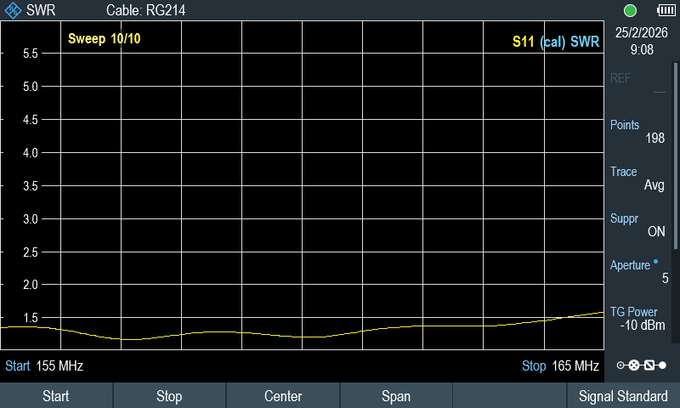Select the Span softkey

pyautogui.click(x=396, y=395)
